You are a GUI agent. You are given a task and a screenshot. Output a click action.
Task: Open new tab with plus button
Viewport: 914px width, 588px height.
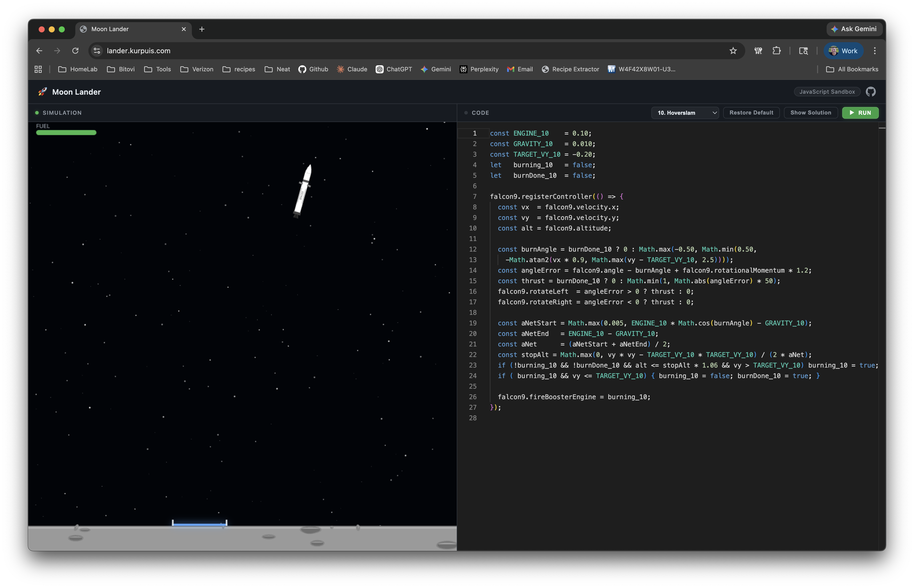pos(202,29)
